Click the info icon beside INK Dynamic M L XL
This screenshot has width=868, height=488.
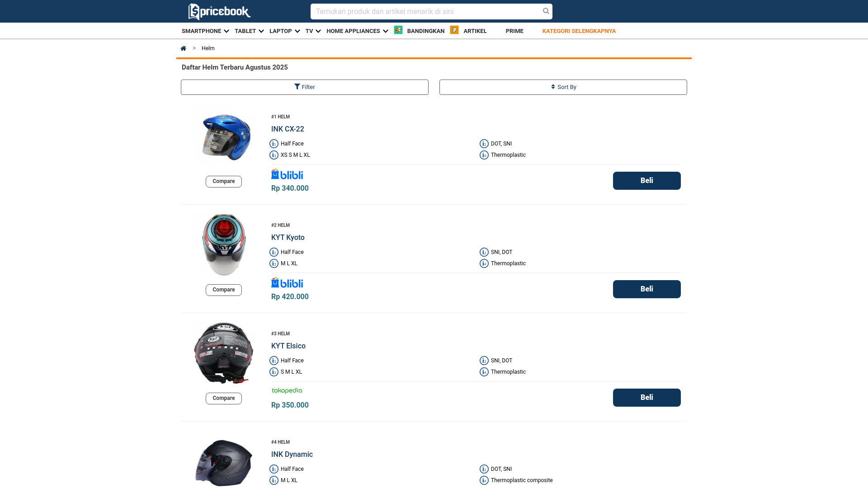pos(274,480)
